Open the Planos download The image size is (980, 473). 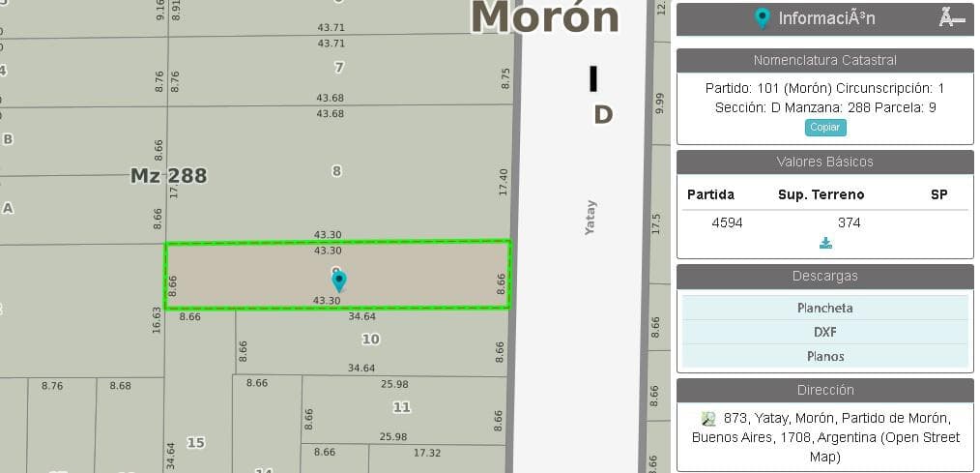(x=825, y=356)
